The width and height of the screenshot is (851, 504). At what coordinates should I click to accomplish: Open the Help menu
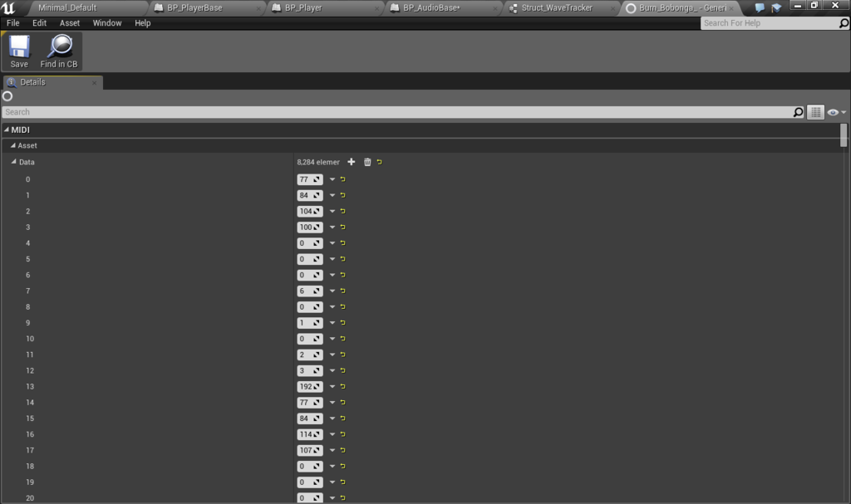(x=143, y=22)
